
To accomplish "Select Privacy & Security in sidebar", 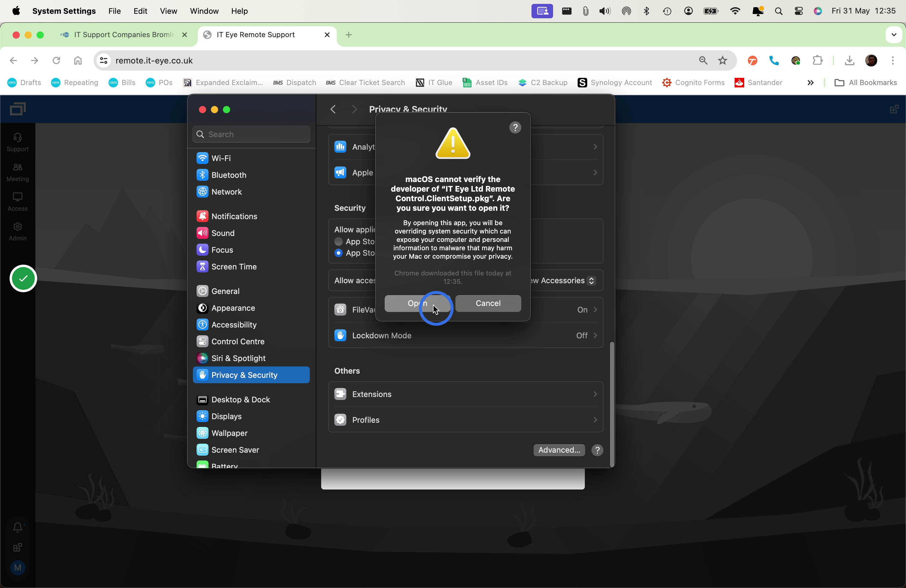I will [x=251, y=375].
